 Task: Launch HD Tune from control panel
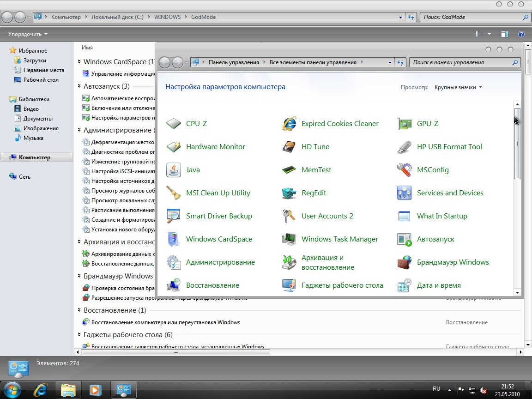click(x=315, y=147)
